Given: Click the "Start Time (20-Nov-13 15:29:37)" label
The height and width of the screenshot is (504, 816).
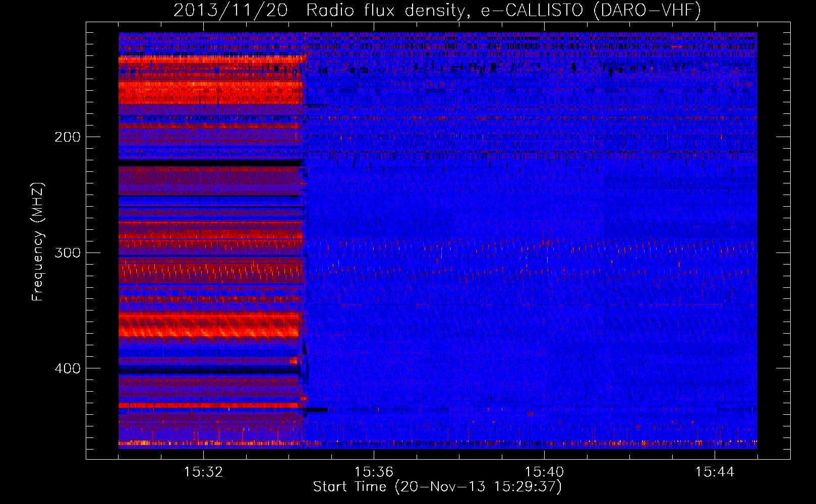Looking at the screenshot, I should coord(437,487).
